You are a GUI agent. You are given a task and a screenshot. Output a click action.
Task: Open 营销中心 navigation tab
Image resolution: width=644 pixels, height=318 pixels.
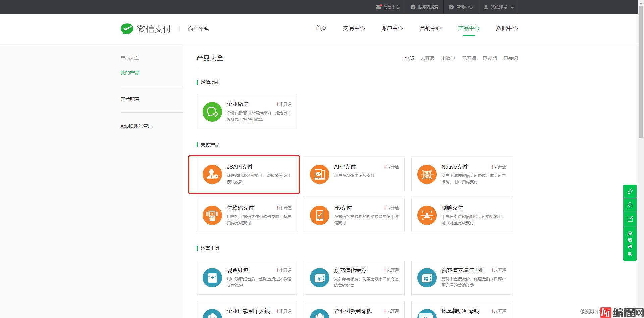click(430, 28)
